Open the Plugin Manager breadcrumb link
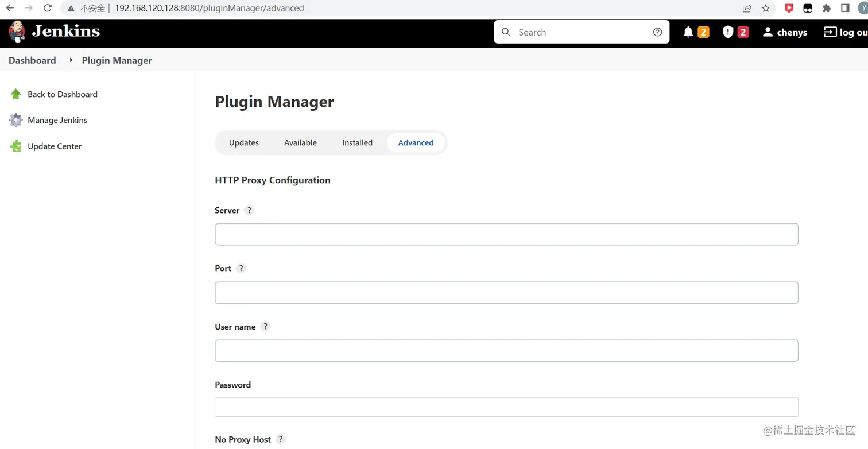The width and height of the screenshot is (868, 449). [x=117, y=60]
